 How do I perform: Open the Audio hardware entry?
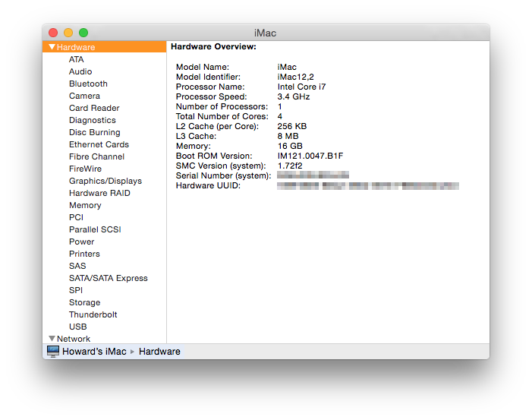pos(80,71)
